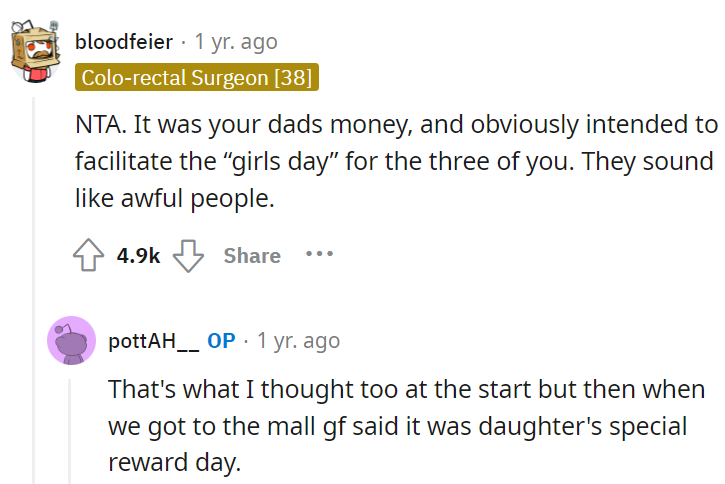The image size is (725, 484).
Task: Collapse bloodfeier's thread via vertical line
Action: 34,290
